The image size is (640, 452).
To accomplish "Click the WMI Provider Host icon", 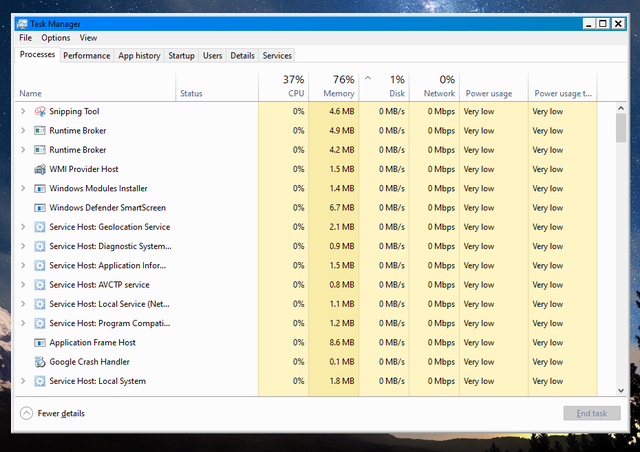I will 40,169.
